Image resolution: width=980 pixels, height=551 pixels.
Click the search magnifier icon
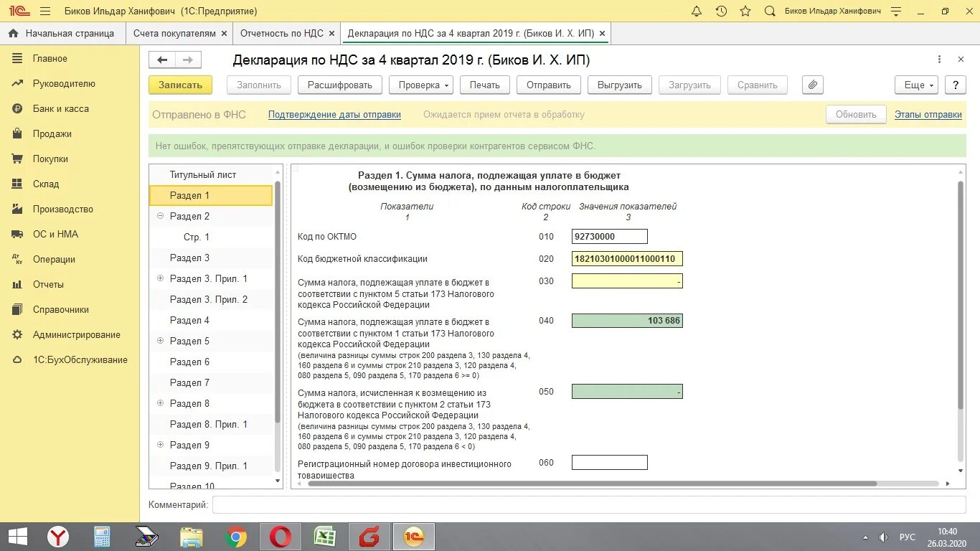[770, 11]
